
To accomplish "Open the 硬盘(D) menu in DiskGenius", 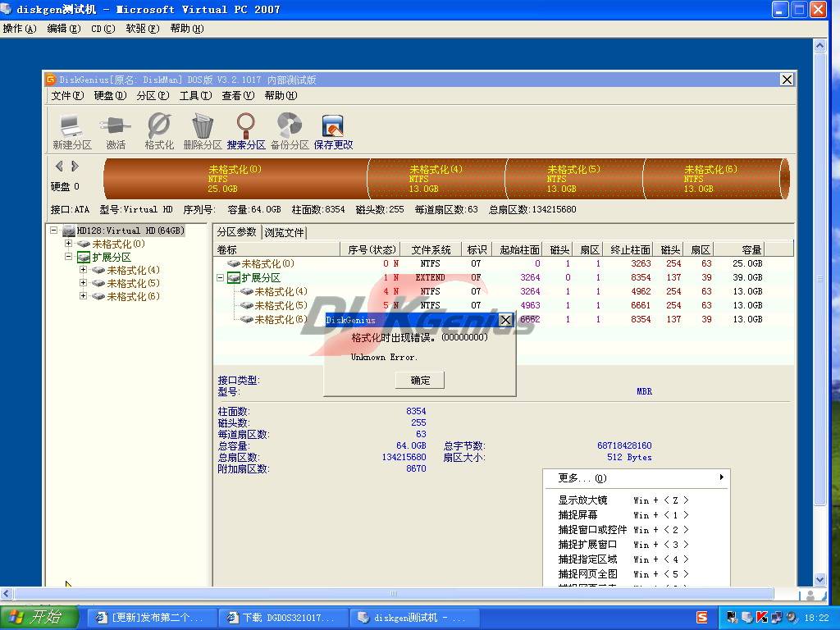I will 110,95.
